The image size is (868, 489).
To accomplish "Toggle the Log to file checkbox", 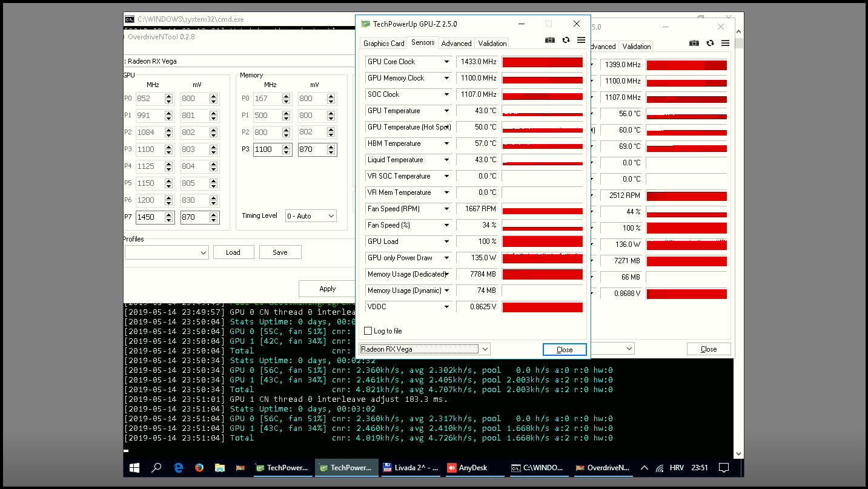I will pos(368,331).
